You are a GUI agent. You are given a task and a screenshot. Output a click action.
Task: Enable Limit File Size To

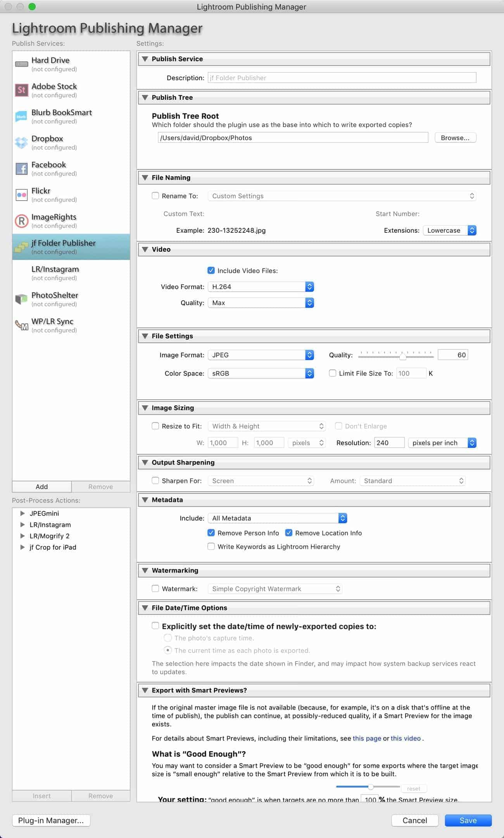point(332,373)
